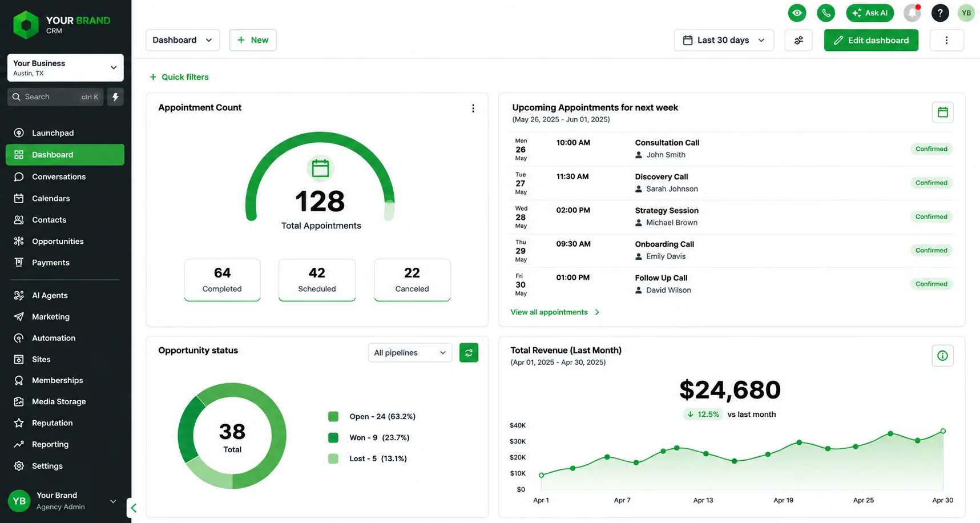
Task: Switch the Your Business account selector
Action: pos(65,67)
